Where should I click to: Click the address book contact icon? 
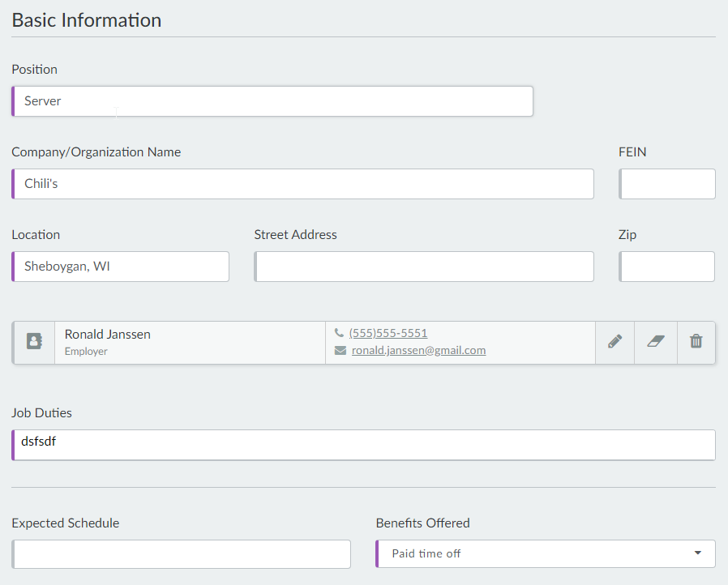click(34, 342)
